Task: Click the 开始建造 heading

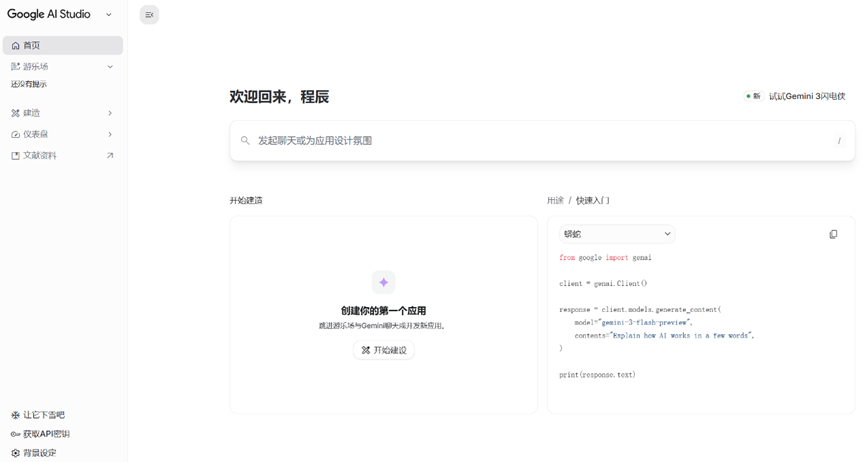Action: (x=246, y=200)
